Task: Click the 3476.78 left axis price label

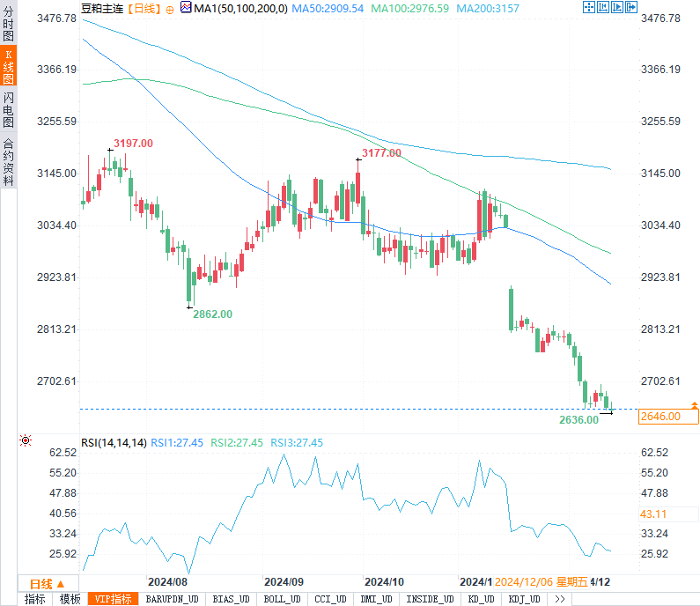Action: coord(56,18)
